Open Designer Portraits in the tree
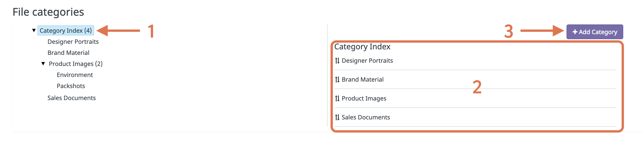The width and height of the screenshot is (644, 148). pyautogui.click(x=73, y=42)
